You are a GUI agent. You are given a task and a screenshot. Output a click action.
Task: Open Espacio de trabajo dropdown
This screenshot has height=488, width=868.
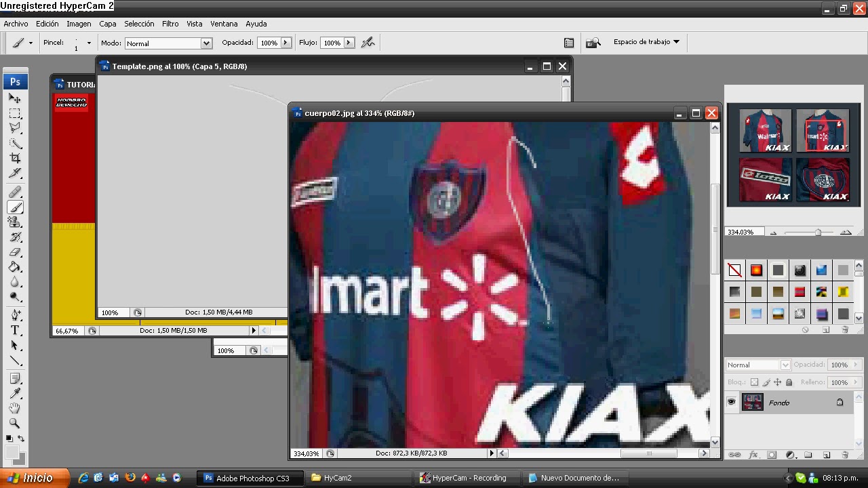point(646,42)
